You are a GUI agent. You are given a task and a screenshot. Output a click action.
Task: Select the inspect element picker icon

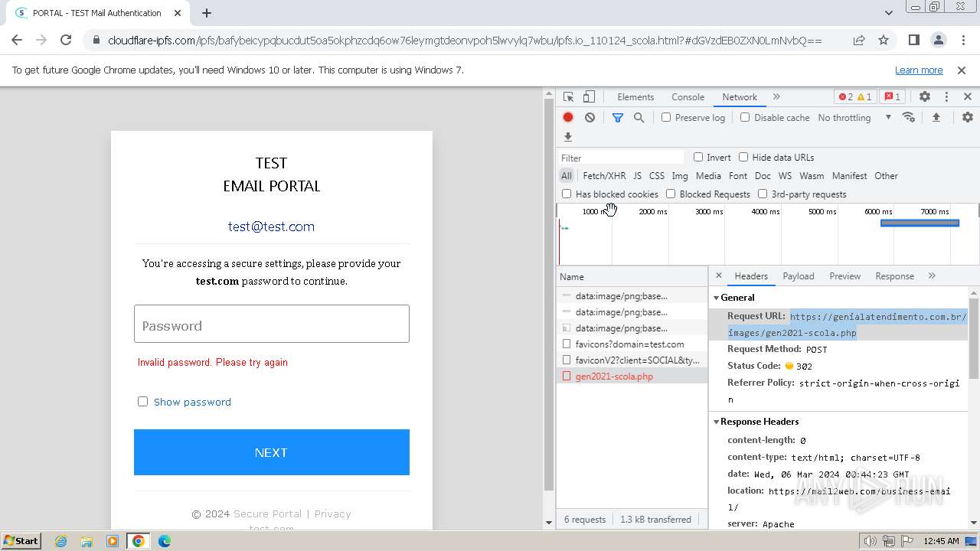[568, 97]
